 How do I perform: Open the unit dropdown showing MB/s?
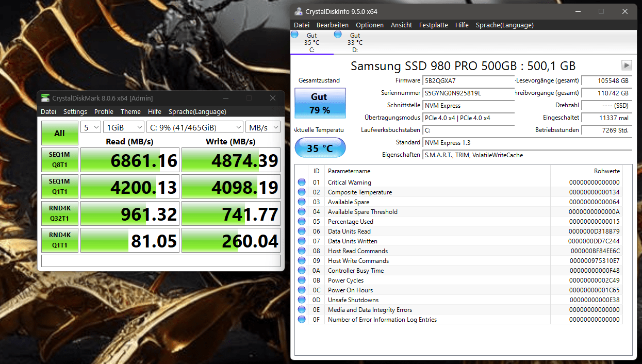[263, 127]
